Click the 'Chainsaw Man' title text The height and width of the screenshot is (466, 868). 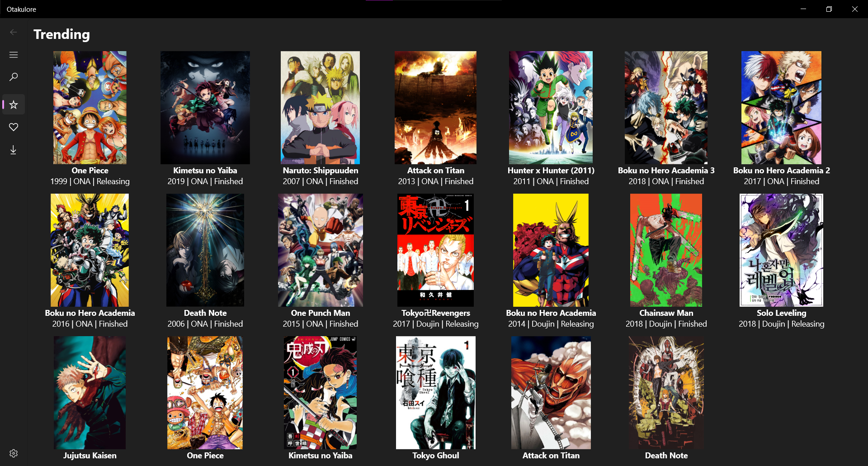tap(666, 313)
